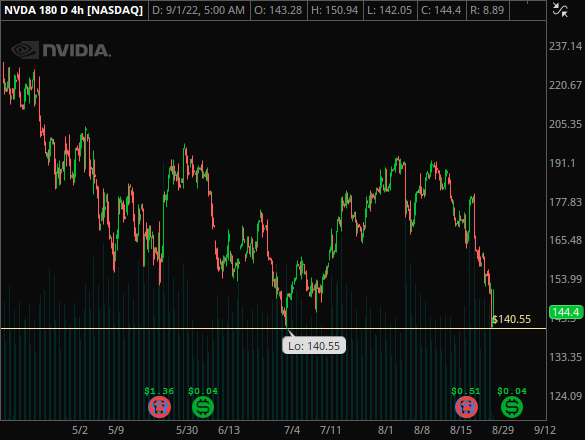585x440 pixels.
Task: Click the green 144.4 current price tag
Action: [x=566, y=312]
